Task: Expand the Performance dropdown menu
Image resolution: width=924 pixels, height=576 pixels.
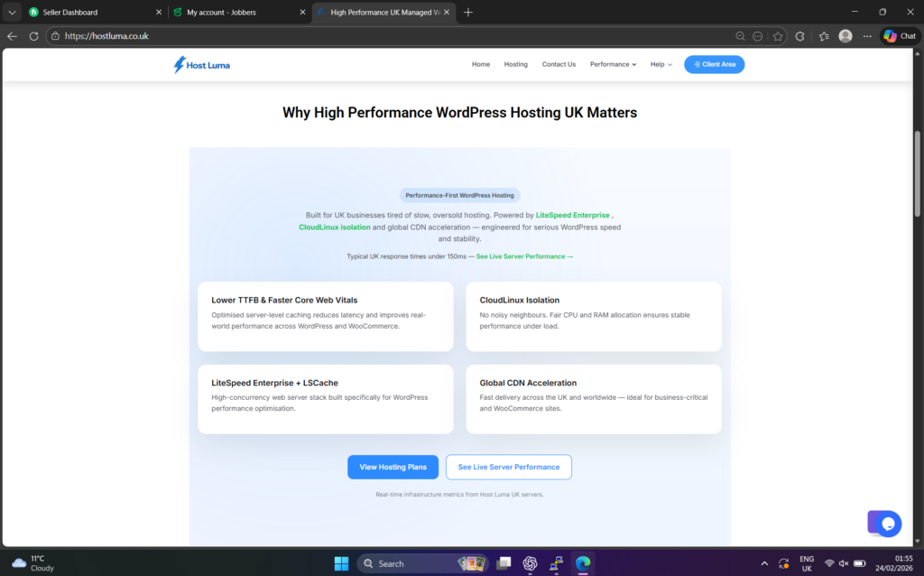Action: click(613, 64)
